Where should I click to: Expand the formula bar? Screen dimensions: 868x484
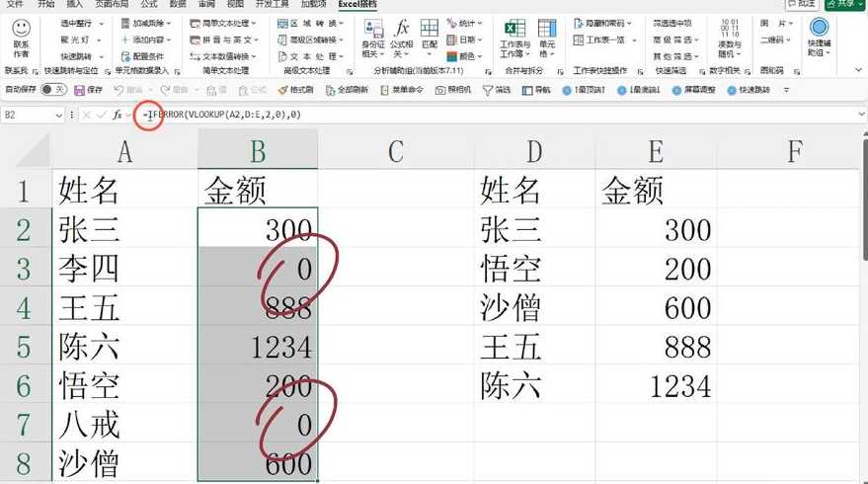(861, 115)
